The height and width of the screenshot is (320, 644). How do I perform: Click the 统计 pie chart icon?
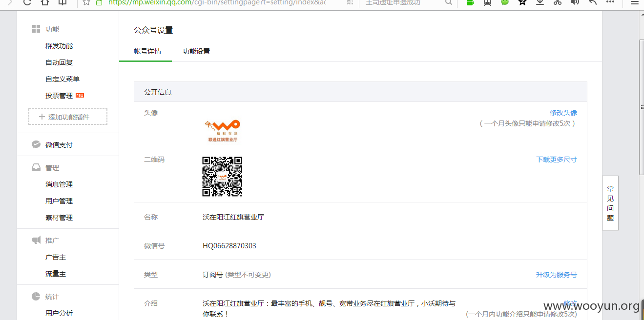[36, 296]
